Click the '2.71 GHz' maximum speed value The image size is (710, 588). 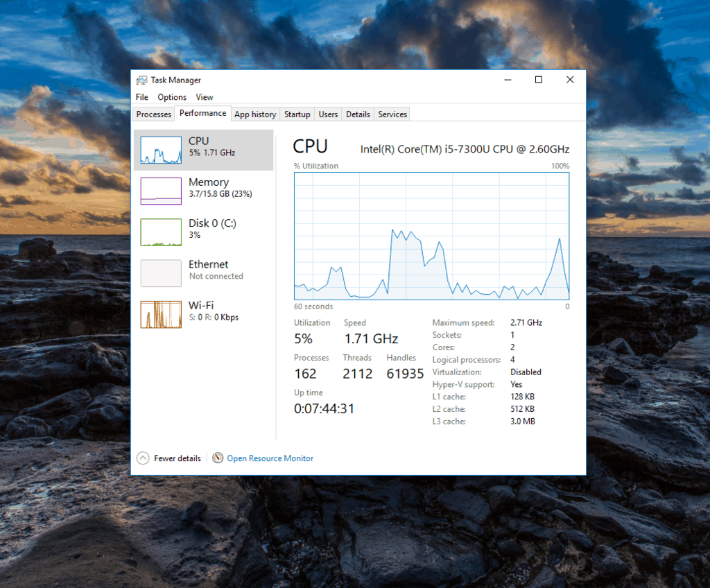point(526,322)
